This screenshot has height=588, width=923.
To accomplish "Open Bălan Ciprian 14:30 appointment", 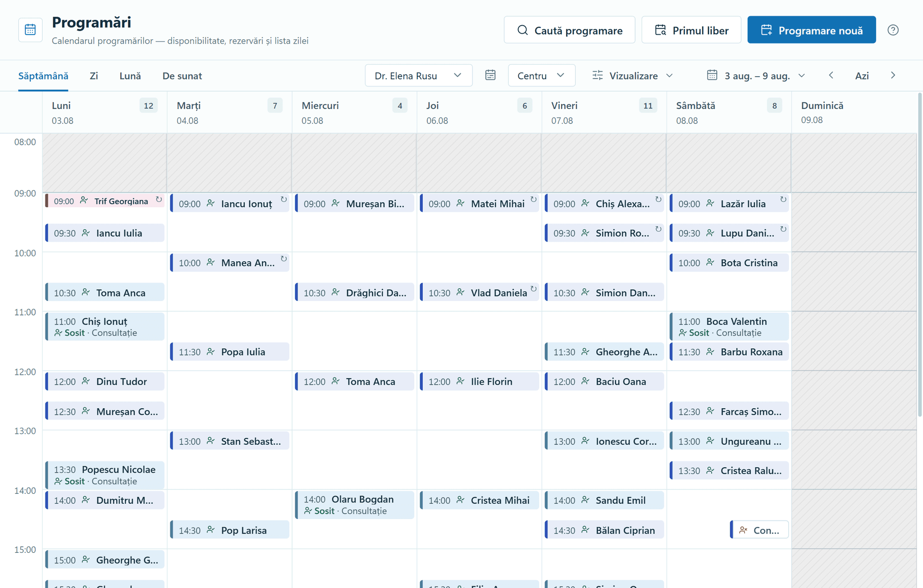I will (604, 530).
